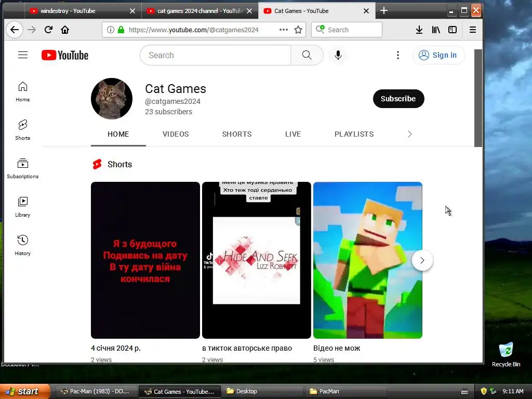Reload the current page
This screenshot has width=532, height=399.
tap(48, 30)
